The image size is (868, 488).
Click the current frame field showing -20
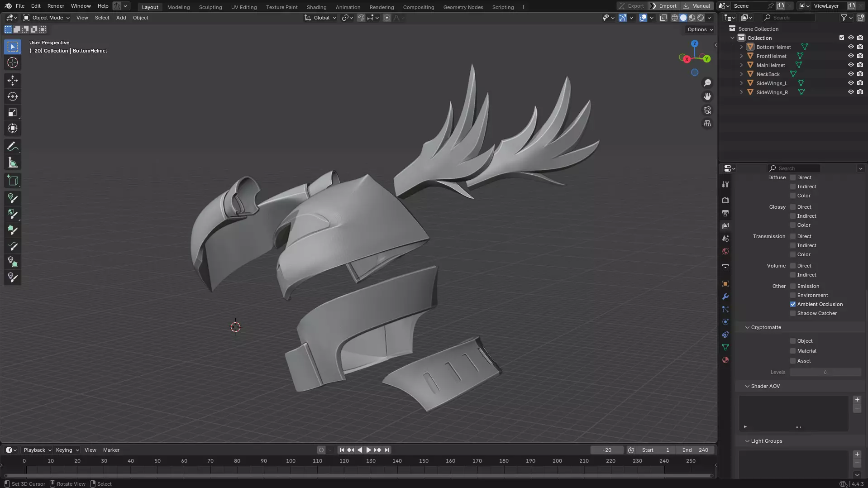[x=607, y=450]
